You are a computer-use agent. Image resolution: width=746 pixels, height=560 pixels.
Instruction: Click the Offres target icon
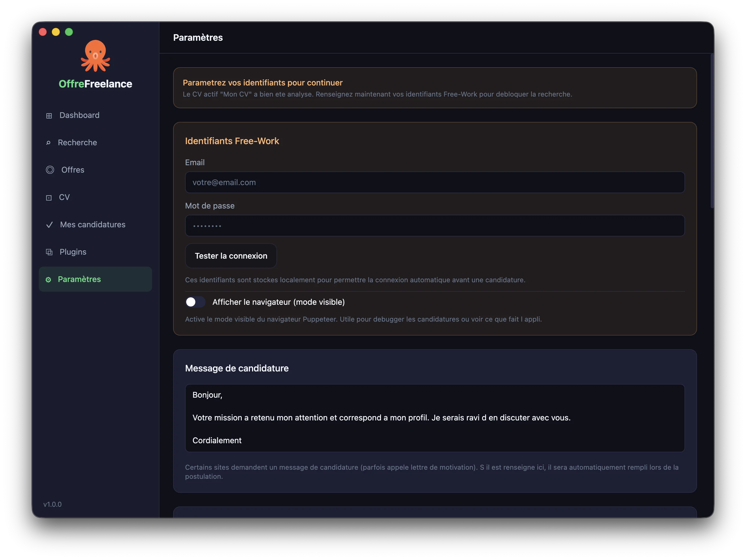50,170
